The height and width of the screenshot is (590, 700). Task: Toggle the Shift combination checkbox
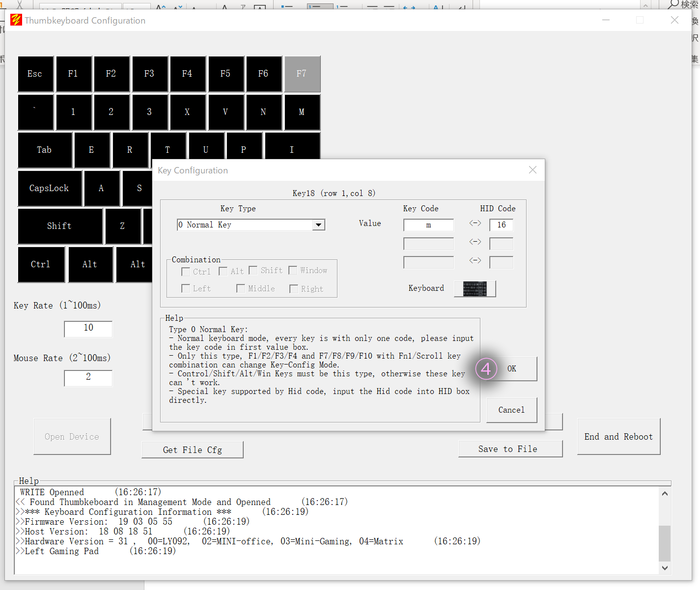point(253,271)
